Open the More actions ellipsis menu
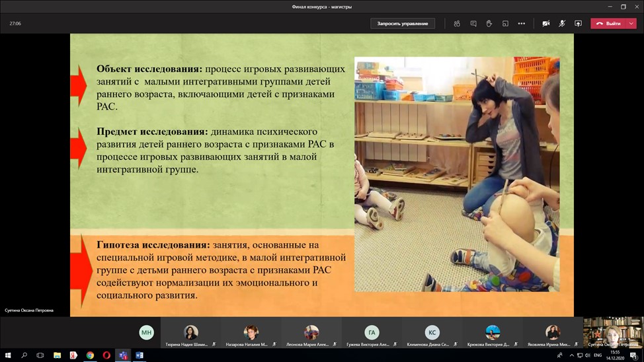Screen dimensions: 644x362 click(522, 23)
